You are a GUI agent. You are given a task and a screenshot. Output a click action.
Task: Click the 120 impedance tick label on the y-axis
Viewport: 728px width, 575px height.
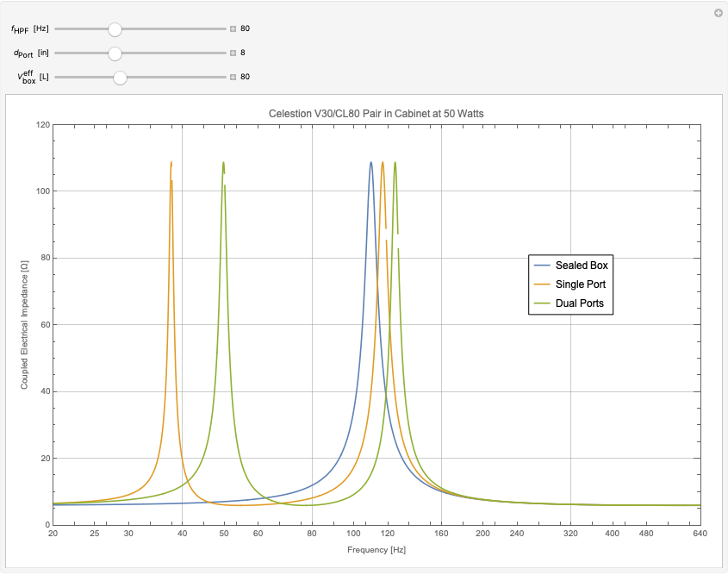pyautogui.click(x=43, y=124)
